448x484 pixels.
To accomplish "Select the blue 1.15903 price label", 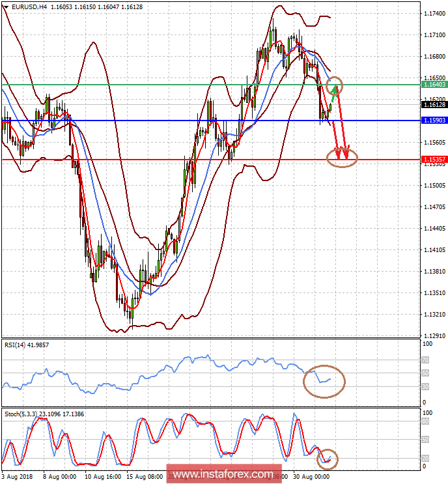I will (x=434, y=121).
